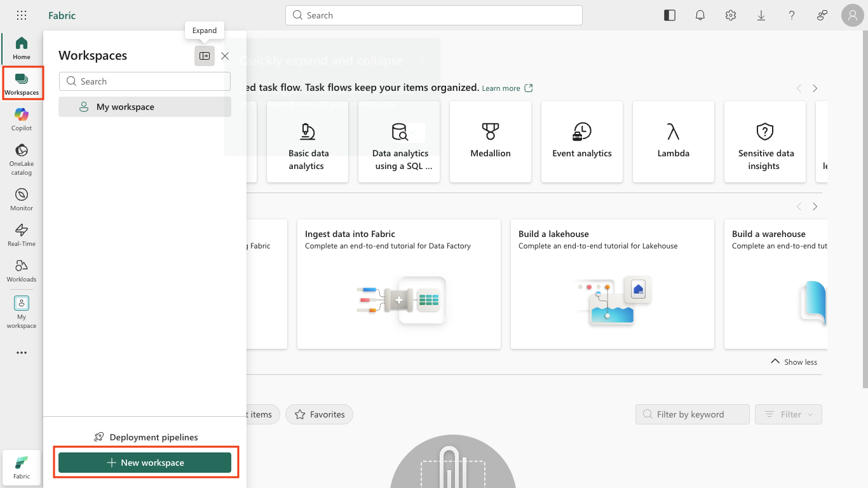Go to previous task flows with left chevron
The image size is (868, 488).
[x=799, y=88]
